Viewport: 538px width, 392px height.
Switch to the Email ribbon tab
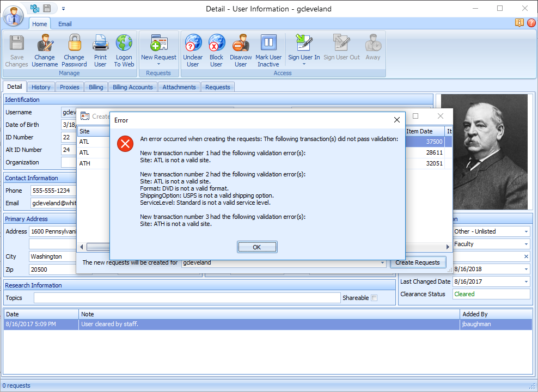(x=64, y=24)
